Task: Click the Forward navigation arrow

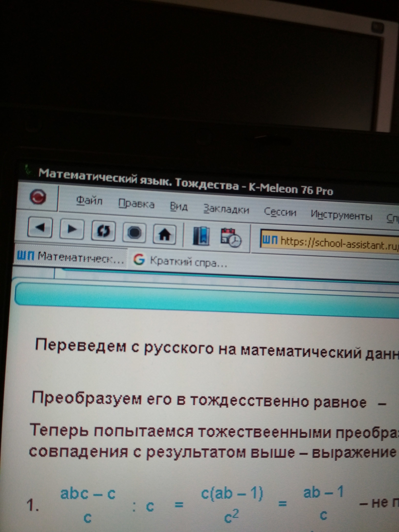Action: (x=72, y=229)
